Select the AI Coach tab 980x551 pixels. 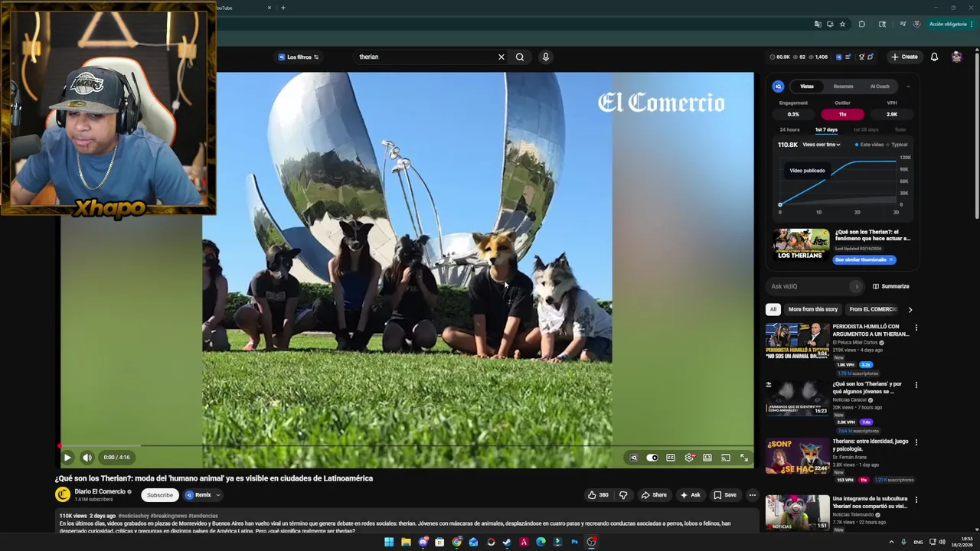880,86
